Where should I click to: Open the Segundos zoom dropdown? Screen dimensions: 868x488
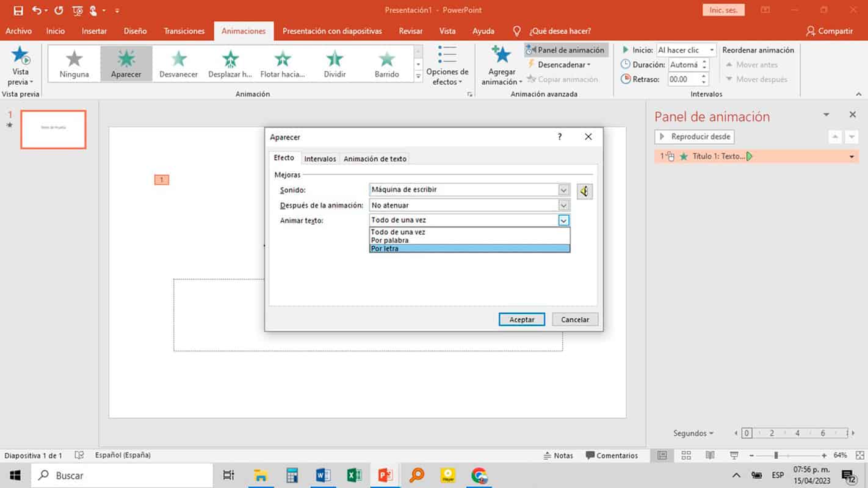[693, 433]
